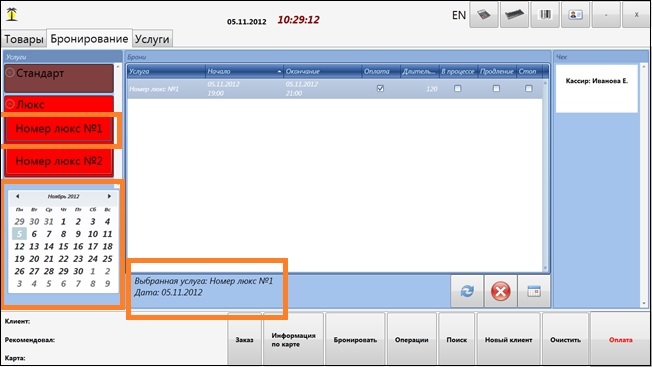The width and height of the screenshot is (652, 367).
Task: Choose day 18 in the calendar
Action: pyautogui.click(x=107, y=246)
